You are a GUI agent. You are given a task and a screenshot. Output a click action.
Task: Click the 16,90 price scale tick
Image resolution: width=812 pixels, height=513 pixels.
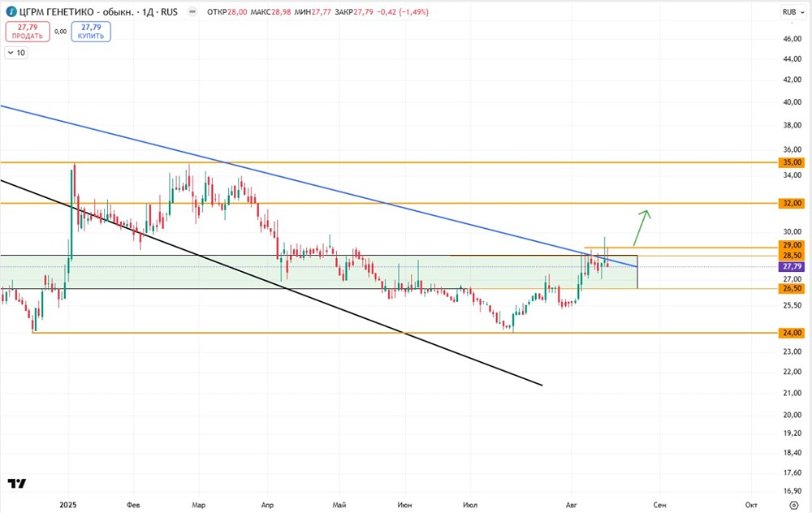click(x=793, y=491)
